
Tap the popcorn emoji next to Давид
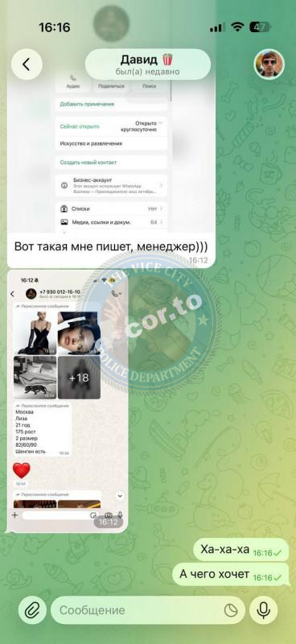167,60
